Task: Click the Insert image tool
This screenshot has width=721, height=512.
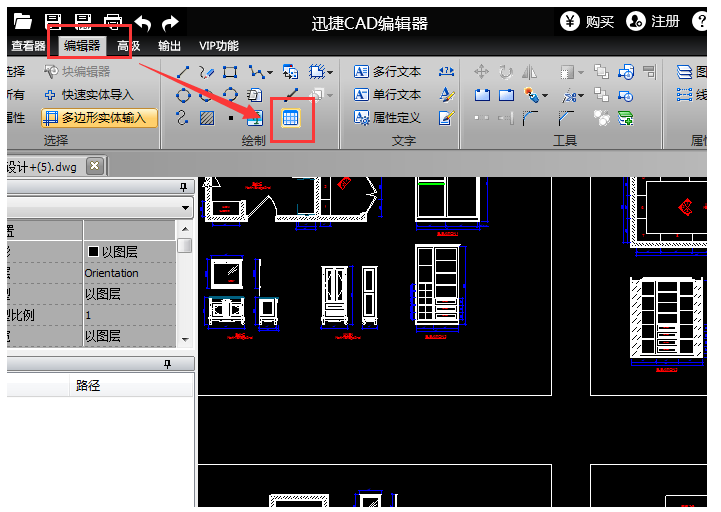Action: pos(254,118)
